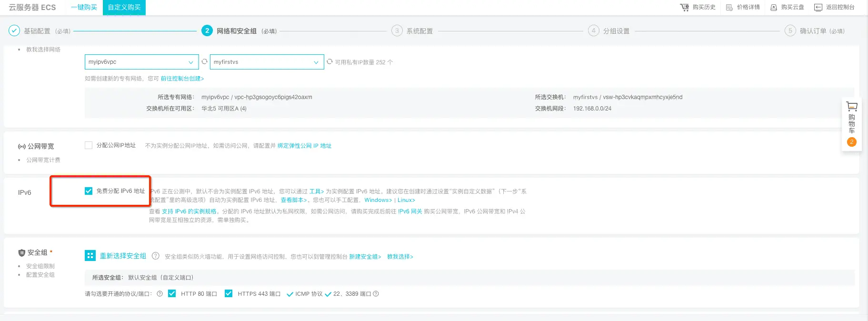Open the myfirstvs vSwitch dropdown

(267, 62)
